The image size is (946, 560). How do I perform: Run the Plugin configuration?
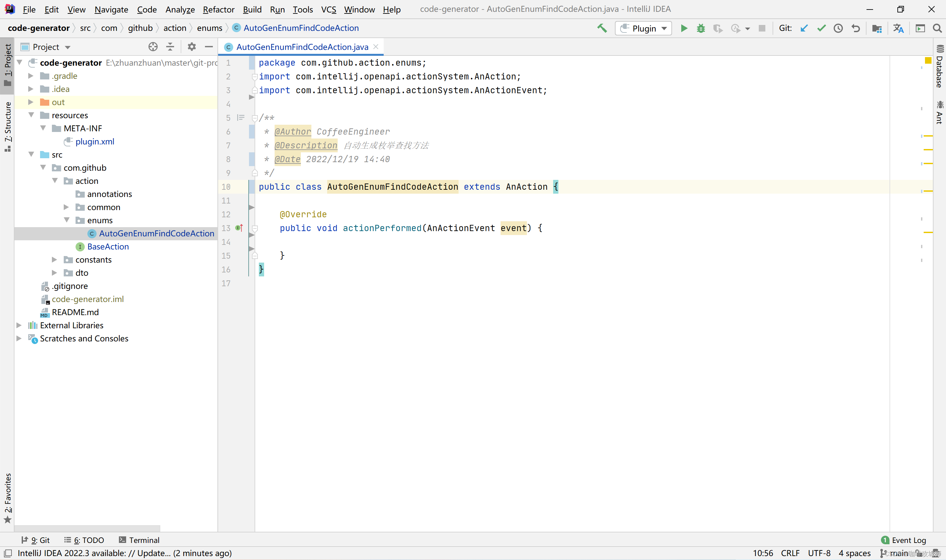click(684, 28)
